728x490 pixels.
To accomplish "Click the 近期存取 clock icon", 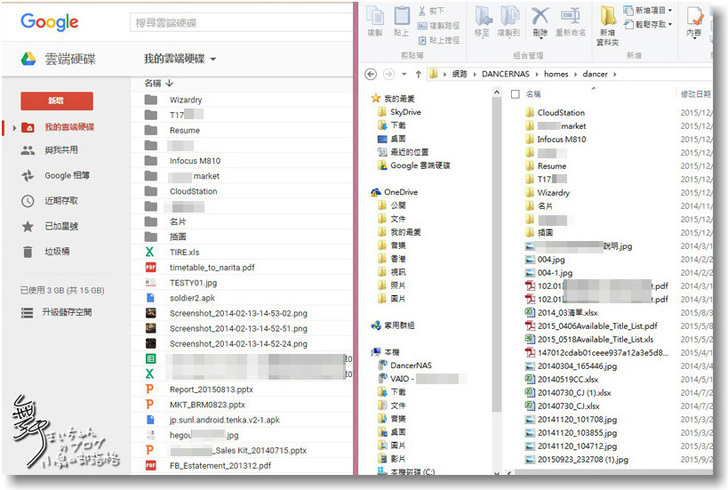I will click(x=28, y=201).
